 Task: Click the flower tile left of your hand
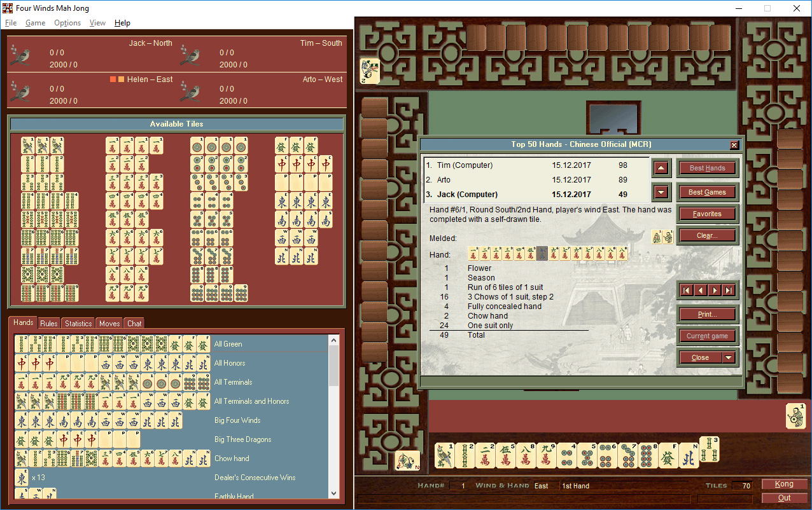[407, 462]
